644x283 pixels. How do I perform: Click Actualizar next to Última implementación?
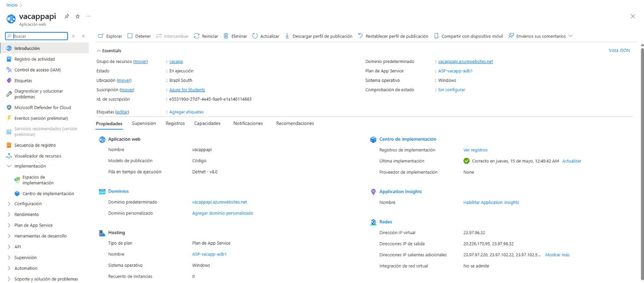click(572, 161)
